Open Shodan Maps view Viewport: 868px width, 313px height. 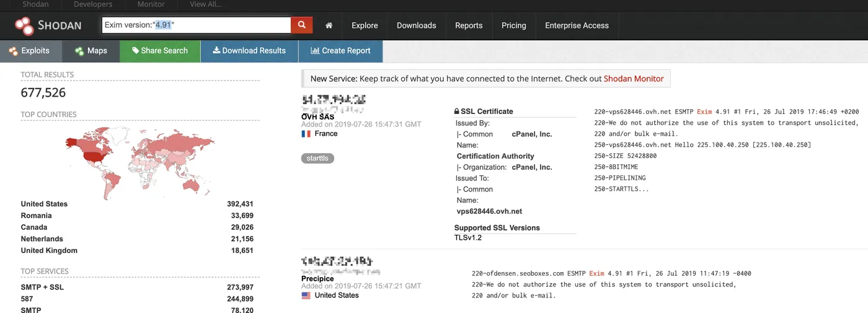(91, 51)
